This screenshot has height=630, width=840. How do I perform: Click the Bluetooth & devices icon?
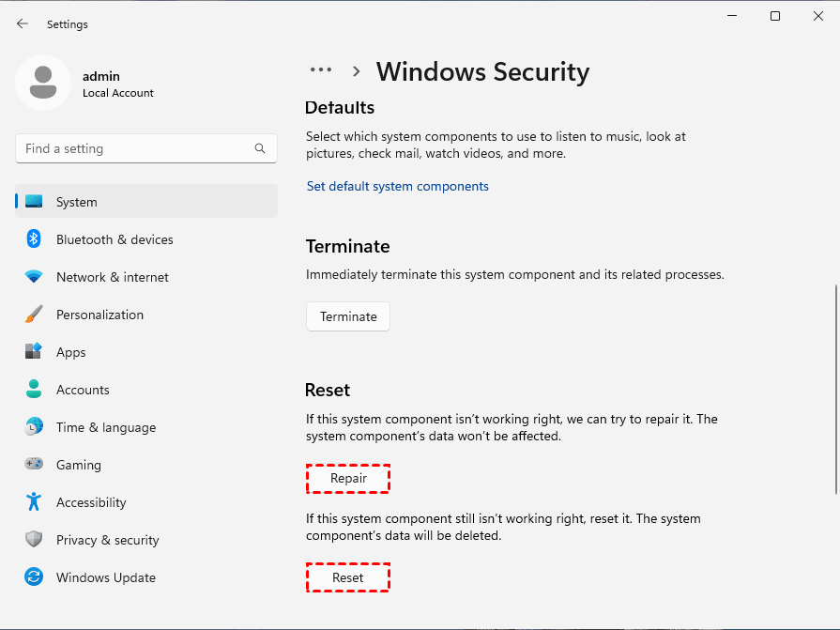[34, 239]
